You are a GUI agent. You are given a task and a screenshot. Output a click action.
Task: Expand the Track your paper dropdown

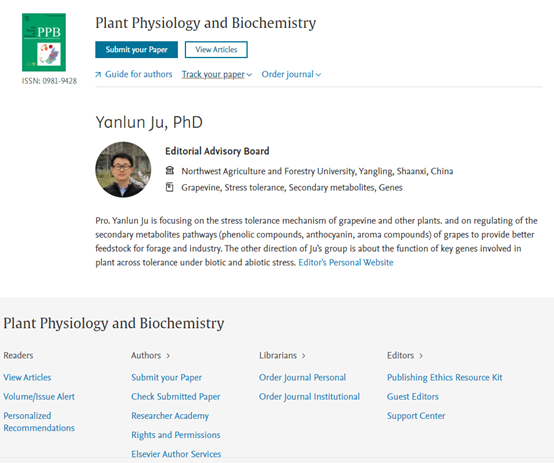pyautogui.click(x=217, y=74)
